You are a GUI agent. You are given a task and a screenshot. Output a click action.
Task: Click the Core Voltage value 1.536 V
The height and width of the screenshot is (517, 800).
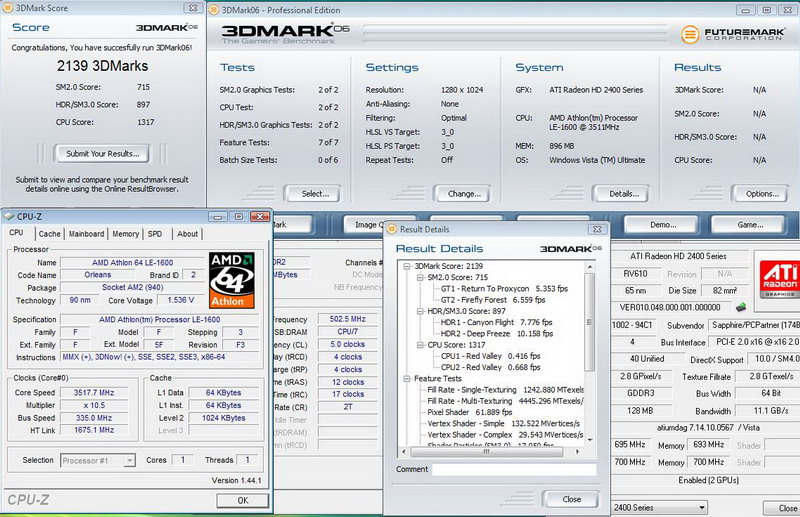point(181,300)
